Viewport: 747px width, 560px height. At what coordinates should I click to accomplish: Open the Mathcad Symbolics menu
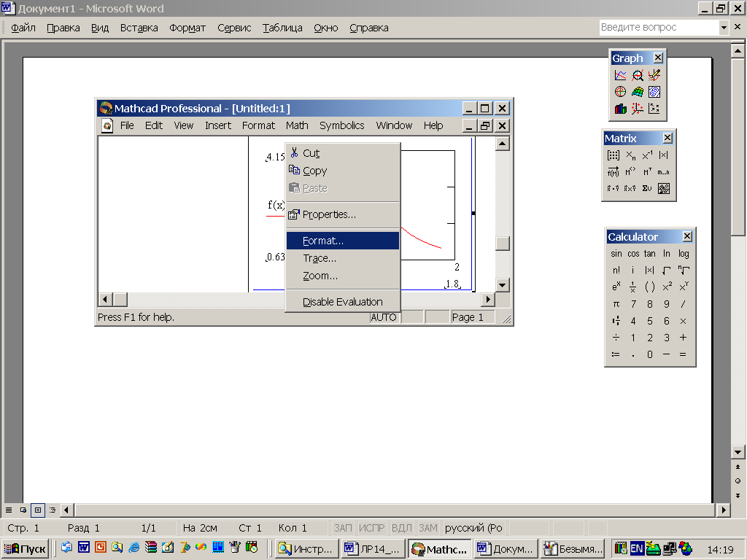(341, 125)
